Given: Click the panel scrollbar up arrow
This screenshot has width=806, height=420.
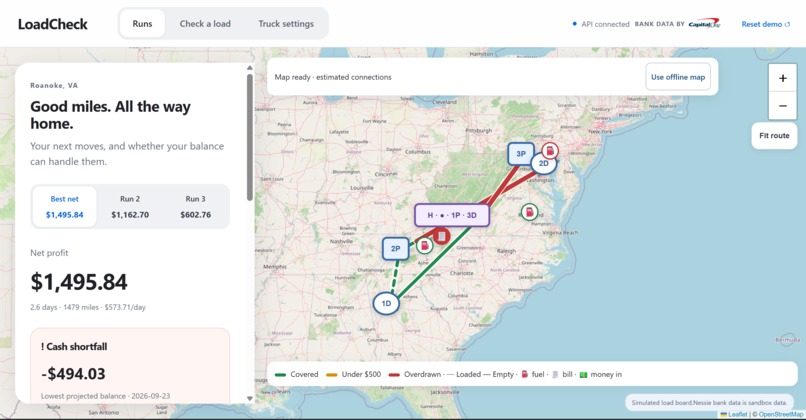Looking at the screenshot, I should [x=250, y=67].
